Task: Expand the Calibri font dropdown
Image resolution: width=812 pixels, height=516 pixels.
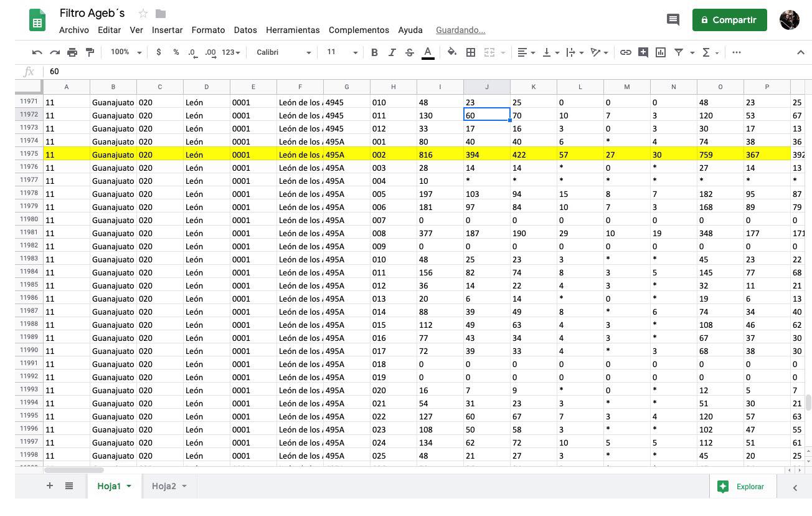Action: (283, 53)
